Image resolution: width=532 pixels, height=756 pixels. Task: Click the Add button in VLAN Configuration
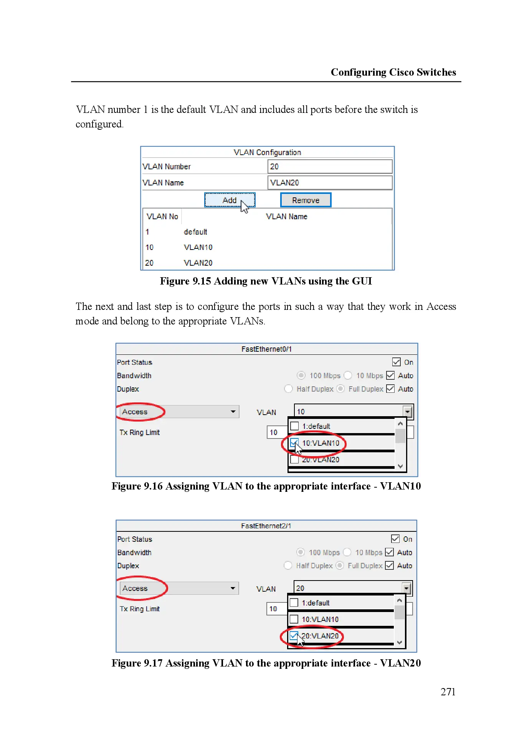click(230, 200)
